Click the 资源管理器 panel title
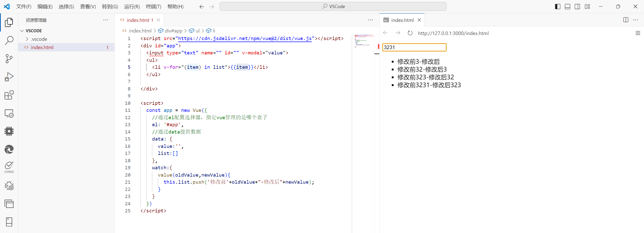This screenshot has height=233, width=644. [36, 20]
